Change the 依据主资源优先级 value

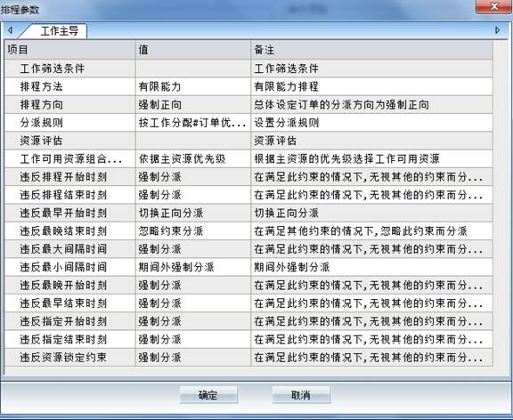193,159
